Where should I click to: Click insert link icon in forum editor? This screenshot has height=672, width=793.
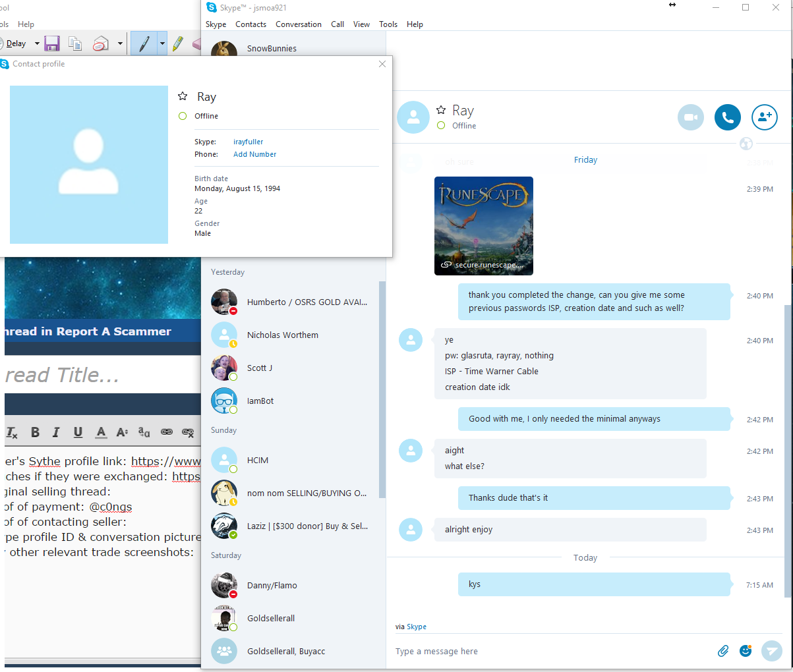pos(167,432)
